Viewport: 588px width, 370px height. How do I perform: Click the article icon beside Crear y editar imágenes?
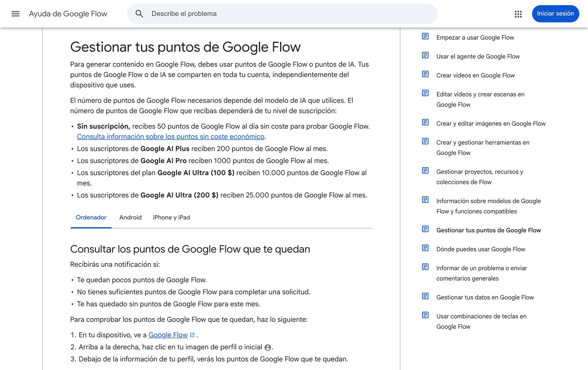[x=425, y=122]
